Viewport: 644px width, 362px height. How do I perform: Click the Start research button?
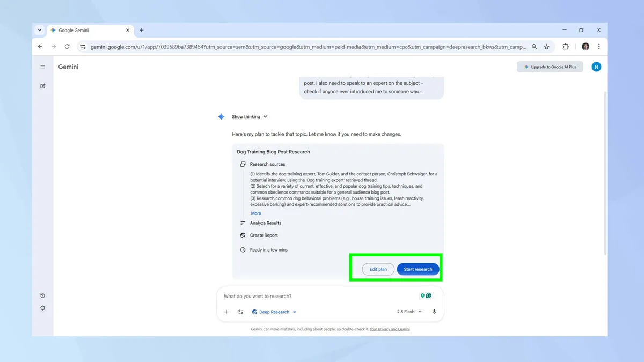click(418, 269)
